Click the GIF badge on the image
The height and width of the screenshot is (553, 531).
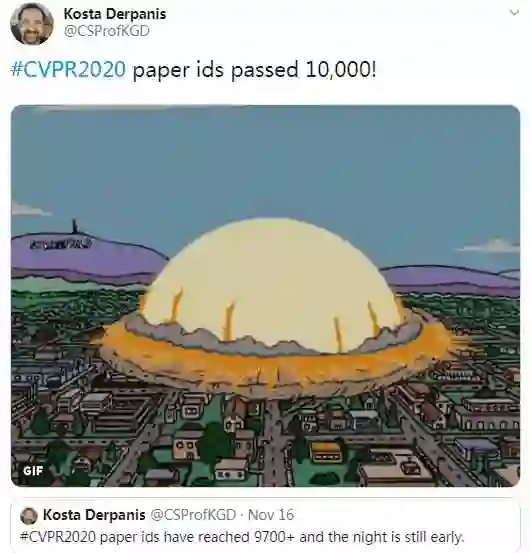33,470
